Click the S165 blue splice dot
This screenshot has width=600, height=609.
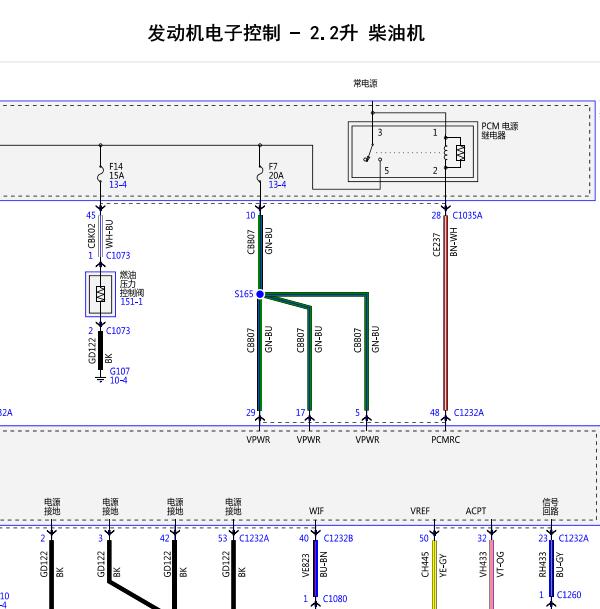point(260,294)
